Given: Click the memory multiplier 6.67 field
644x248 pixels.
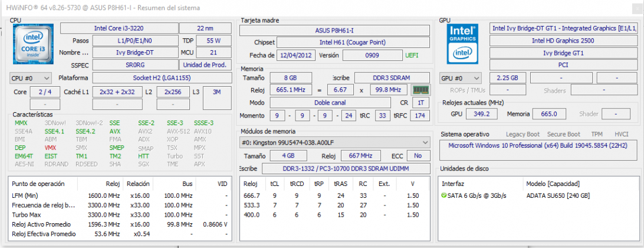Looking at the screenshot, I should pos(340,90).
